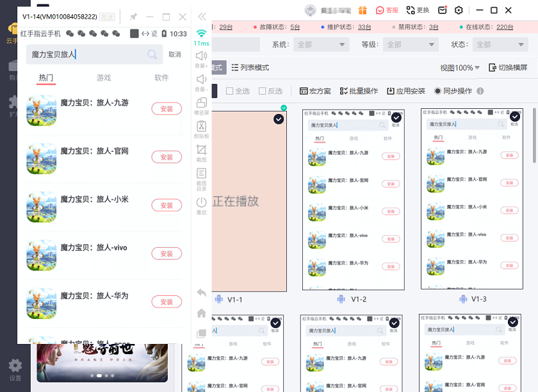Screen dimensions: 538x392
Task: Click the 魔力宝贝：旅人-九游 app icon
Action: 42,111
